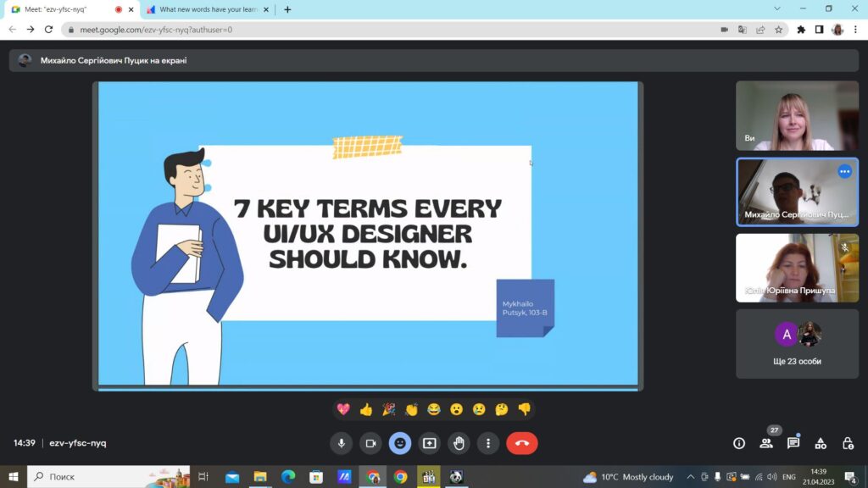Click the 'Ще 23 особи' tile
Image resolution: width=868 pixels, height=488 pixels.
[x=797, y=343]
